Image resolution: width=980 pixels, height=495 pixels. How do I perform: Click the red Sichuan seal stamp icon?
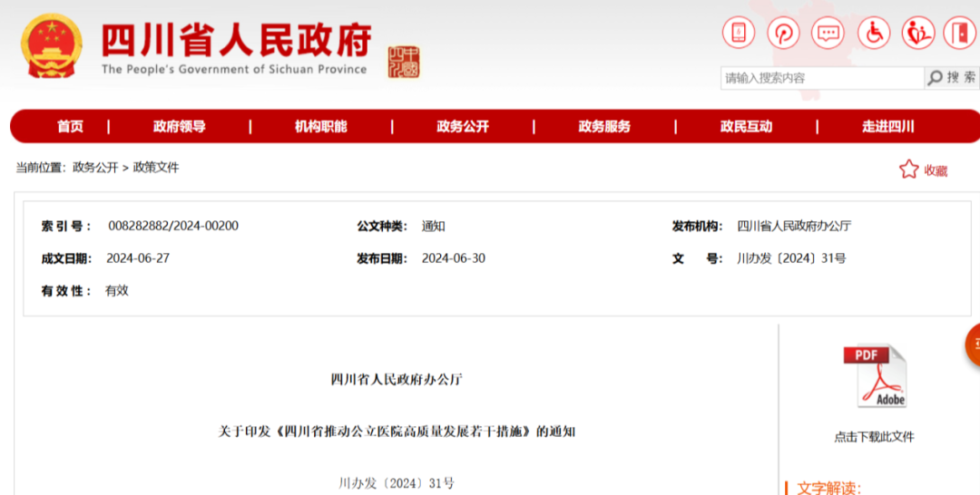404,62
